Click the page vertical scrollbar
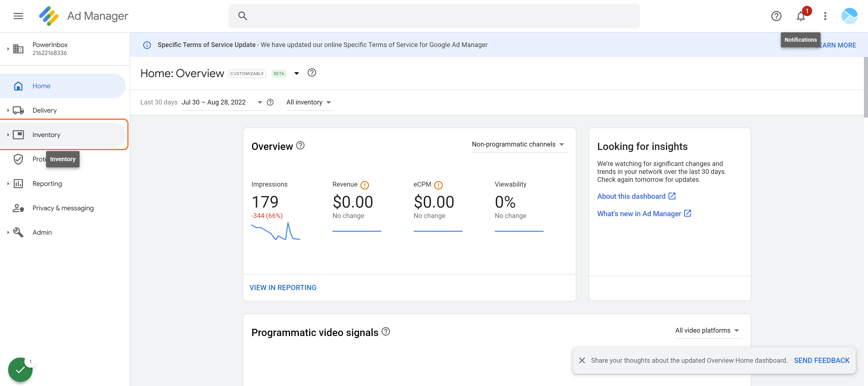The width and height of the screenshot is (868, 386). tap(865, 87)
